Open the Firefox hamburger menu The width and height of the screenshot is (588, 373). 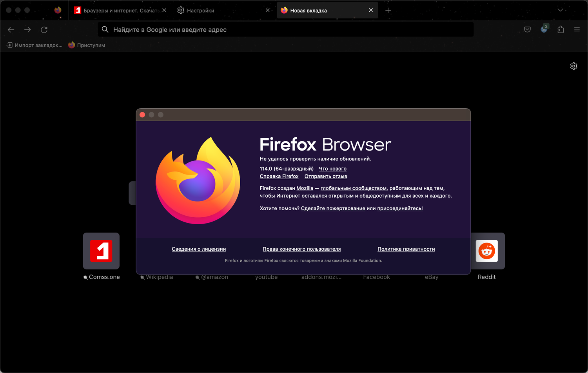click(x=577, y=30)
